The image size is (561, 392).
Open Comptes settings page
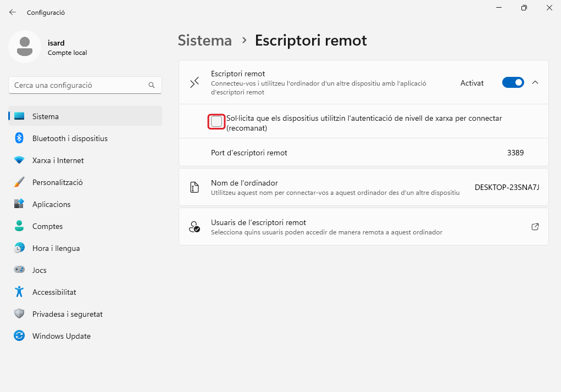coord(47,226)
